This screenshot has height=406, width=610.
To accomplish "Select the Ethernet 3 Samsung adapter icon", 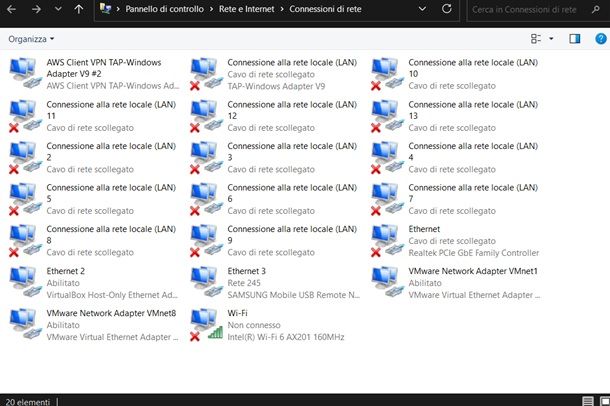I will (206, 282).
